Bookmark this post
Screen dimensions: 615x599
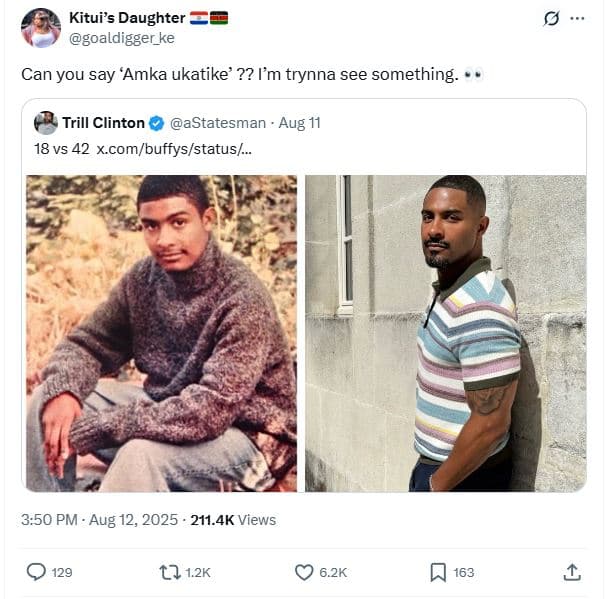(438, 572)
